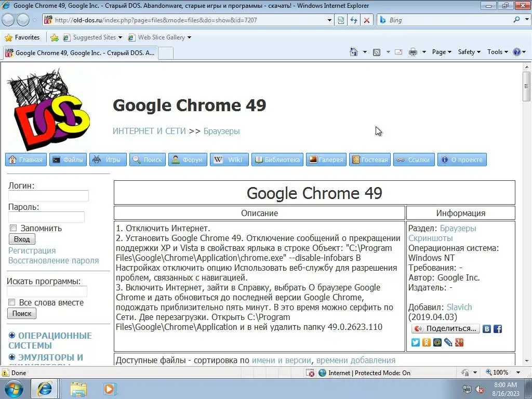
Task: Share on LiveJournal pencil icon
Action: [448, 342]
